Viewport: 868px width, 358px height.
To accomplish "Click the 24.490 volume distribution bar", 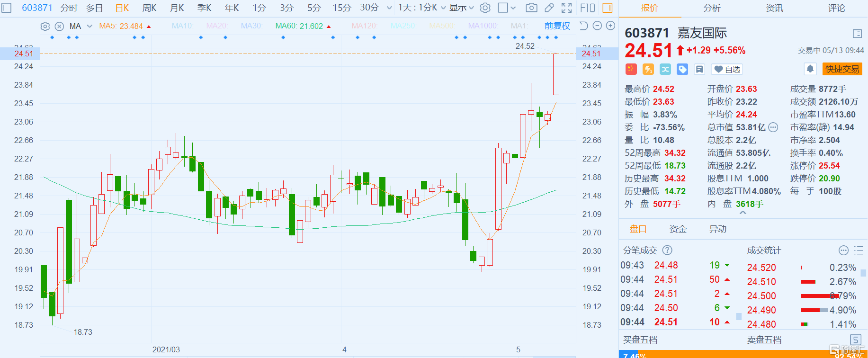I will pyautogui.click(x=814, y=310).
